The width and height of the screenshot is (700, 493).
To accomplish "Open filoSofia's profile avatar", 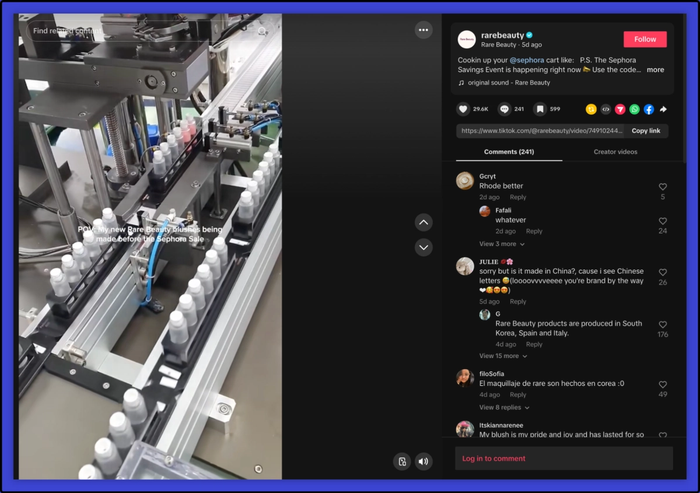I will click(x=465, y=378).
